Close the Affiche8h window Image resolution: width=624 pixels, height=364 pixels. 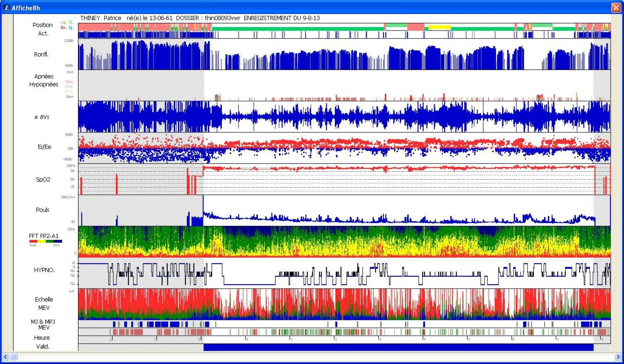[x=616, y=8]
